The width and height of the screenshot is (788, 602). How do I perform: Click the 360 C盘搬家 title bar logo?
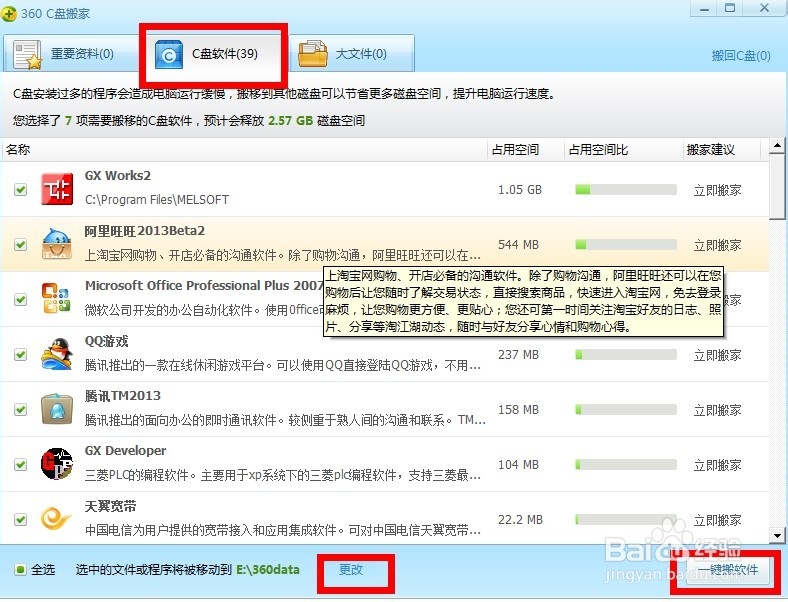pyautogui.click(x=9, y=14)
